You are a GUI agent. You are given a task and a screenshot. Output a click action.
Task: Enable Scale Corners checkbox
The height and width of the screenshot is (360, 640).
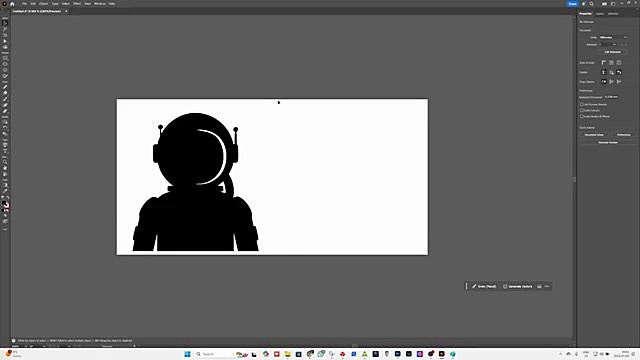coord(582,110)
